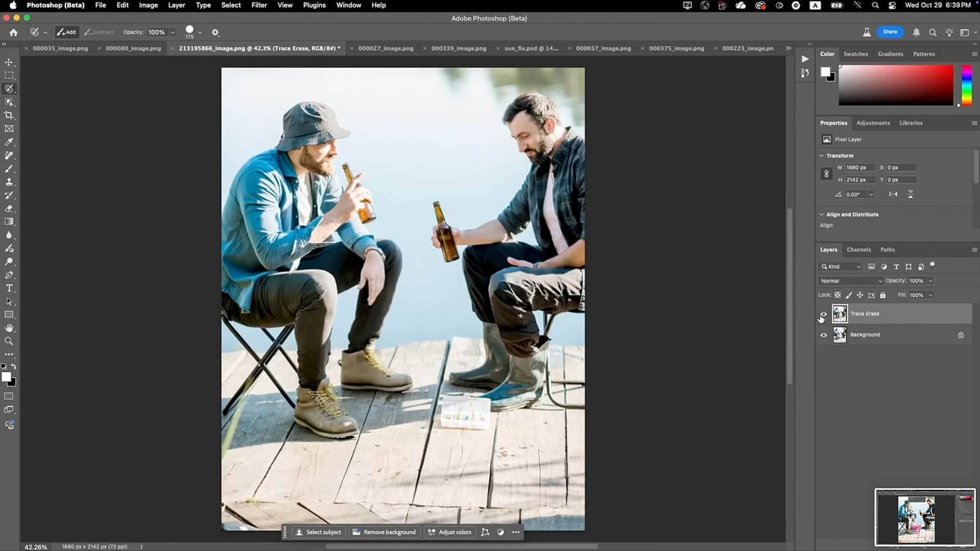980x551 pixels.
Task: Switch to the Channels tab
Action: [859, 250]
